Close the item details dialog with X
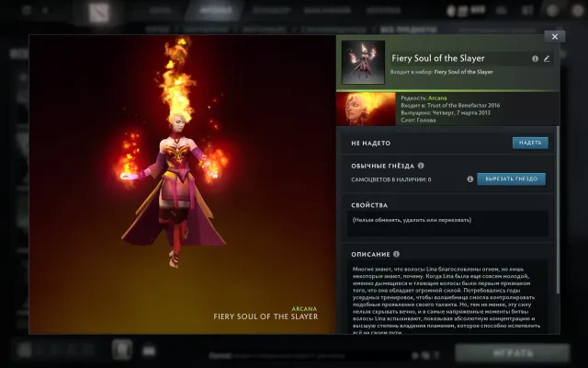The image size is (588, 368). [555, 37]
